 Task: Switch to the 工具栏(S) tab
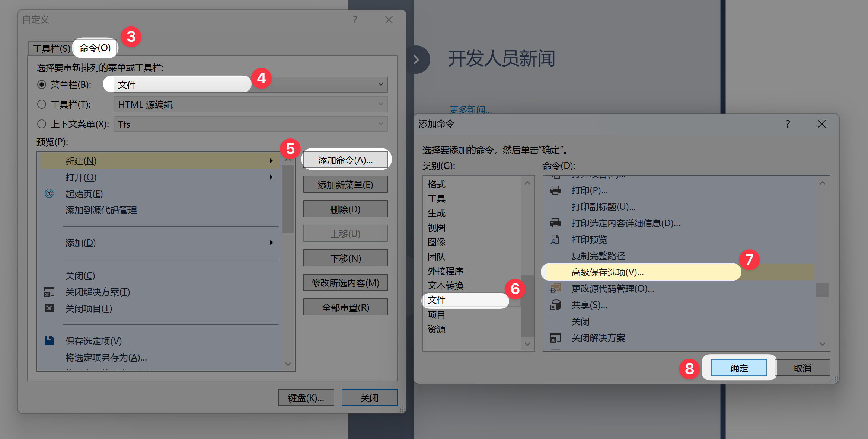(x=51, y=48)
